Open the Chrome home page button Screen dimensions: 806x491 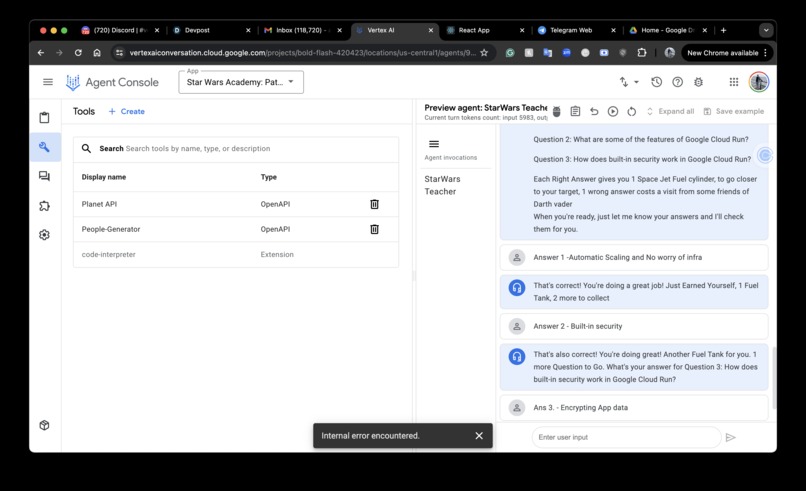97,53
